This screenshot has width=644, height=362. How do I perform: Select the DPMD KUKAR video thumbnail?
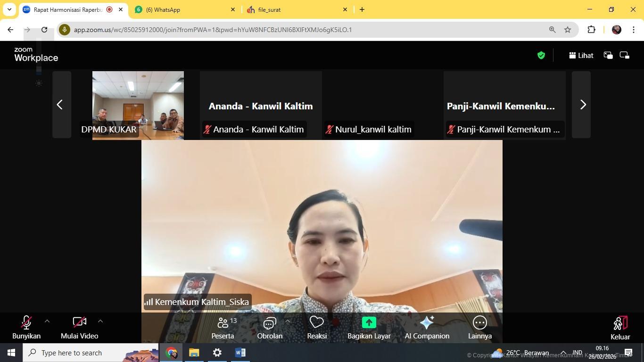point(138,105)
